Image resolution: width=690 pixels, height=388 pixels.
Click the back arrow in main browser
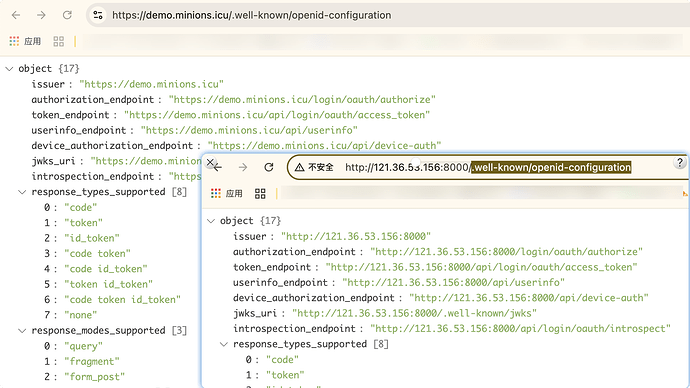tap(16, 15)
